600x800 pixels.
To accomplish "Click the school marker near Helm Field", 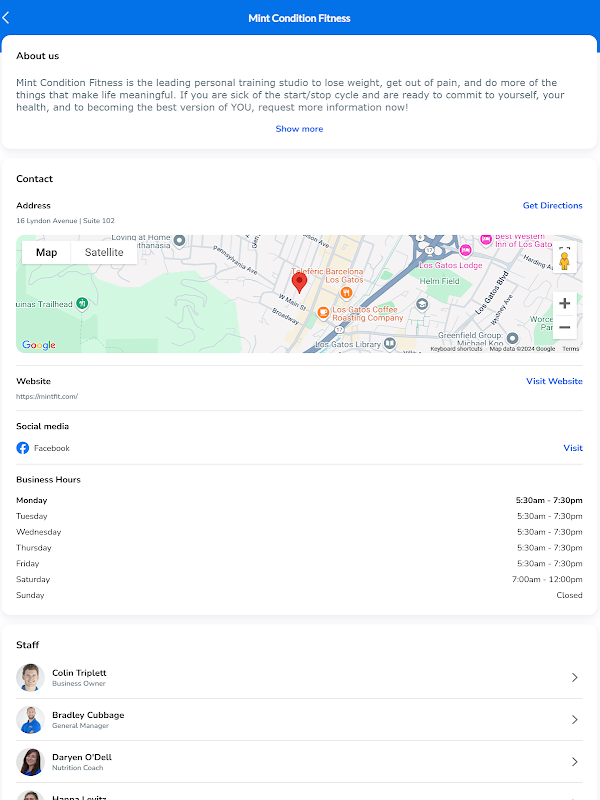I will 421,305.
